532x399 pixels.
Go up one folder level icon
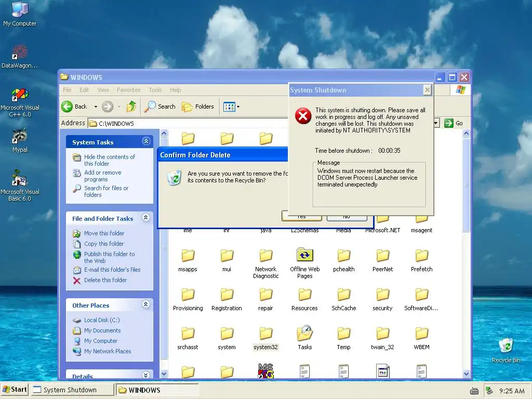131,107
